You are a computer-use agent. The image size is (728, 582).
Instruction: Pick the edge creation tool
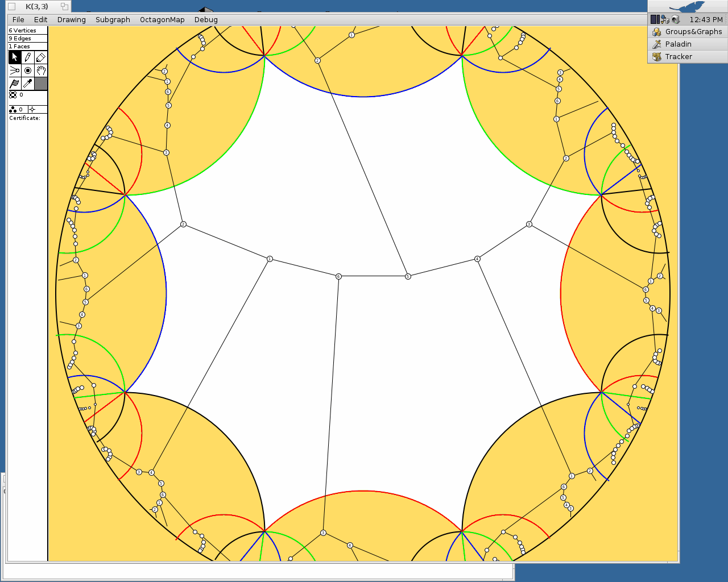[x=15, y=70]
